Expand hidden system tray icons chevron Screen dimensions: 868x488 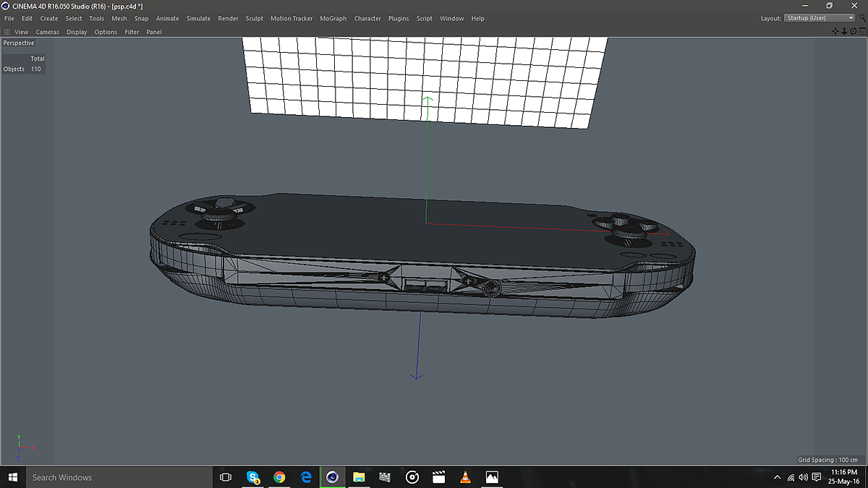pos(778,477)
